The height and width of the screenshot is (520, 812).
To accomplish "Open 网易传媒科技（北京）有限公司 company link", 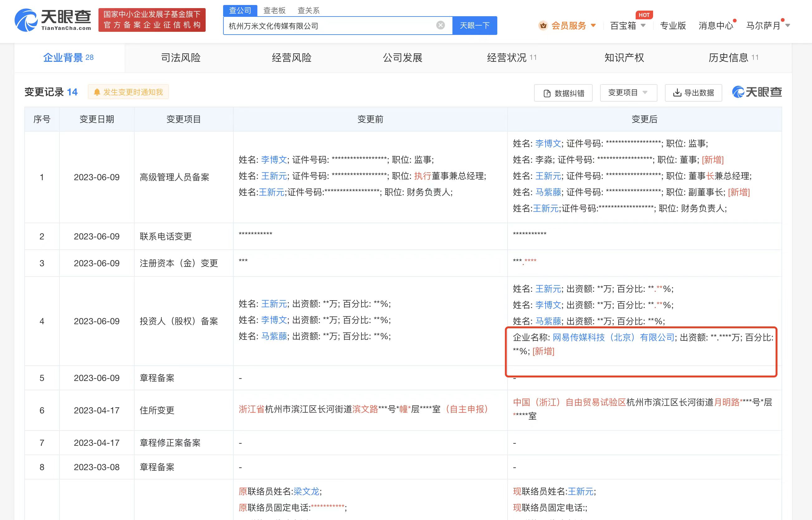I will pos(613,337).
